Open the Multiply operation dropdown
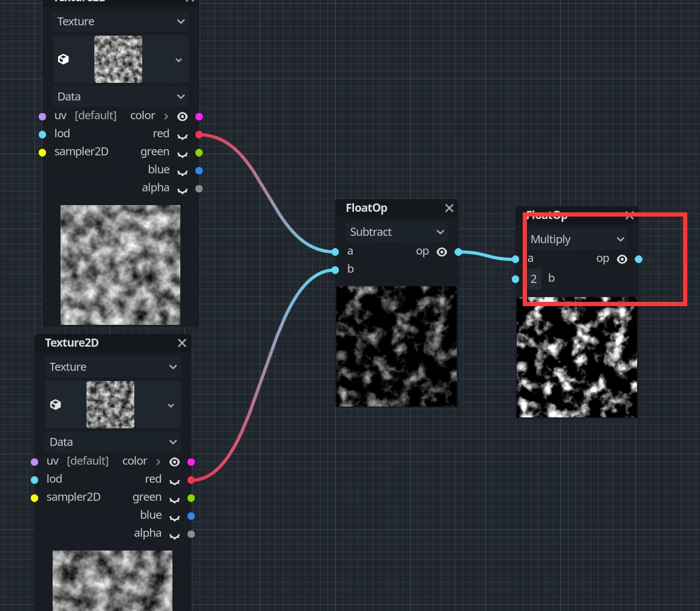Image resolution: width=700 pixels, height=611 pixels. (577, 239)
